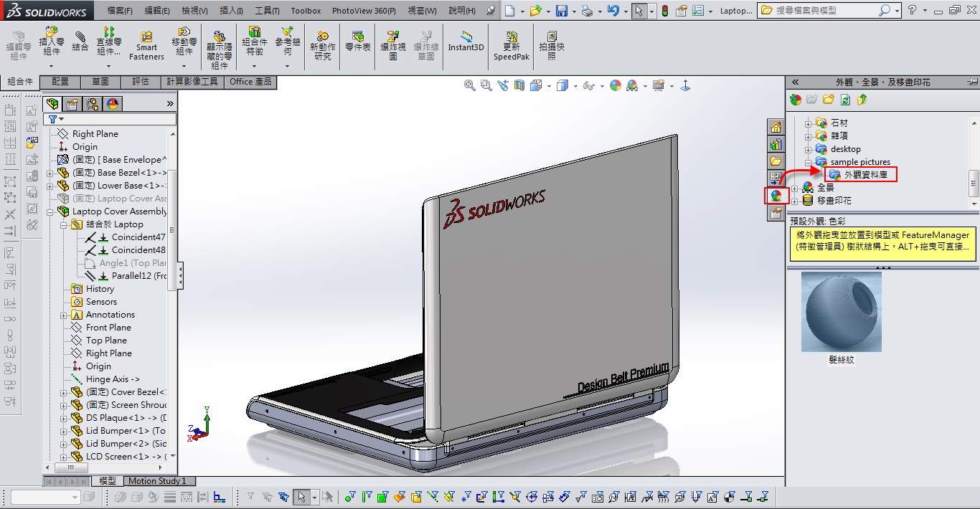Viewport: 980px width, 509px height.
Task: Click the 零件表 bill of materials icon
Action: coord(357,41)
